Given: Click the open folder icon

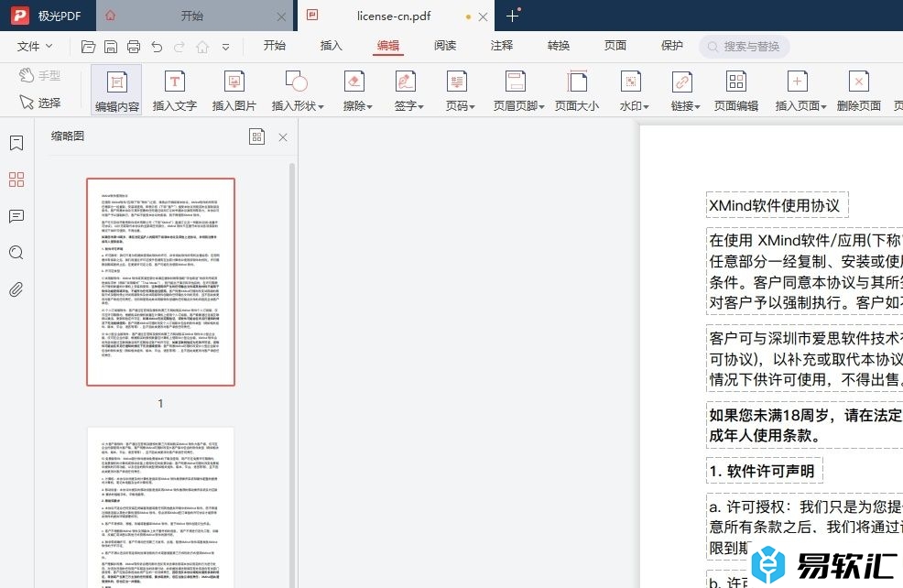Looking at the screenshot, I should (88, 47).
